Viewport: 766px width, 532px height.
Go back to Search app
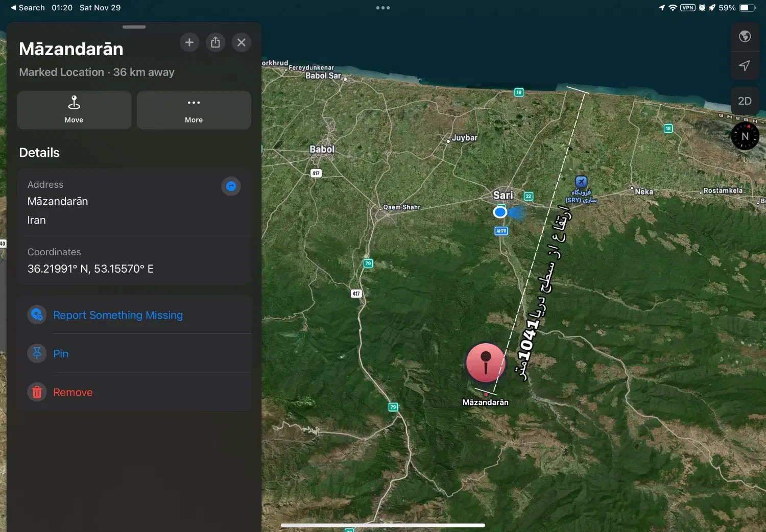pos(28,8)
